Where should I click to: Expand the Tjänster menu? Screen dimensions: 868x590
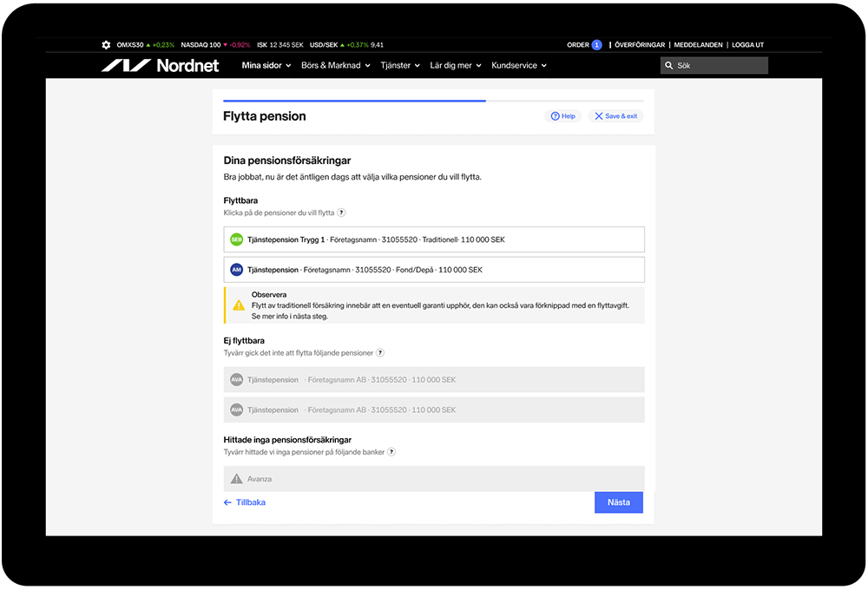400,65
